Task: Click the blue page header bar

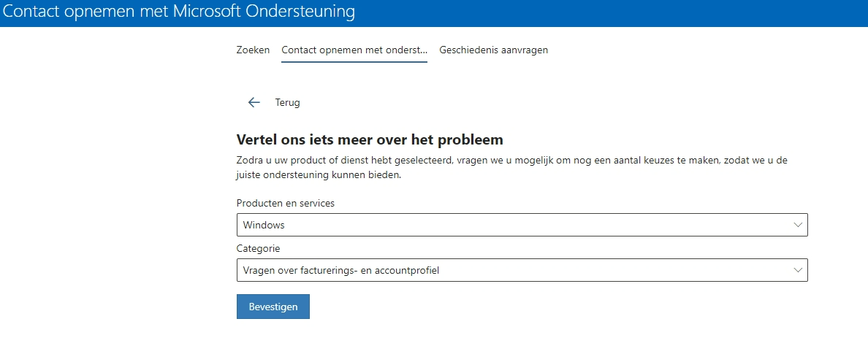Action: coord(434,13)
